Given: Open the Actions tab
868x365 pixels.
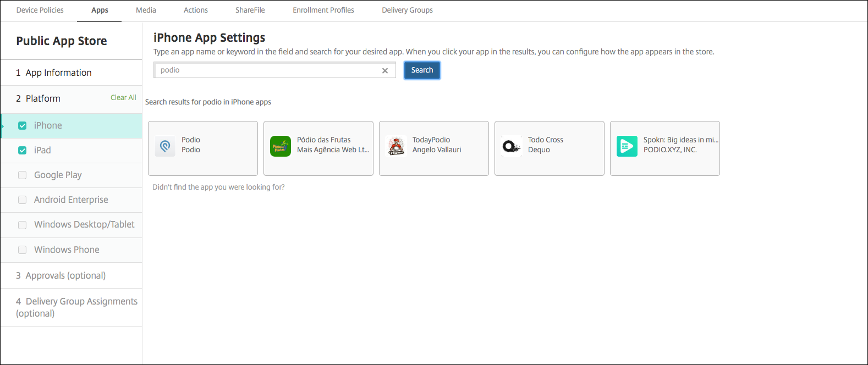Looking at the screenshot, I should tap(196, 10).
